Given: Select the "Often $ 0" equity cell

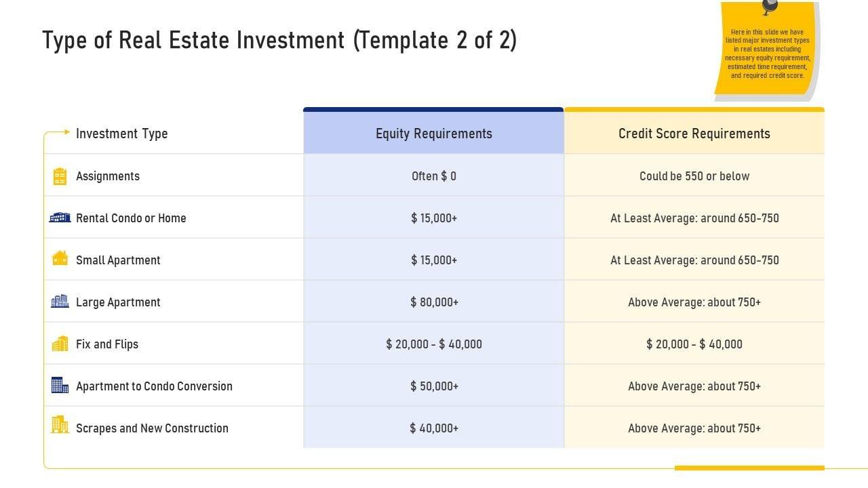Looking at the screenshot, I should coord(434,176).
